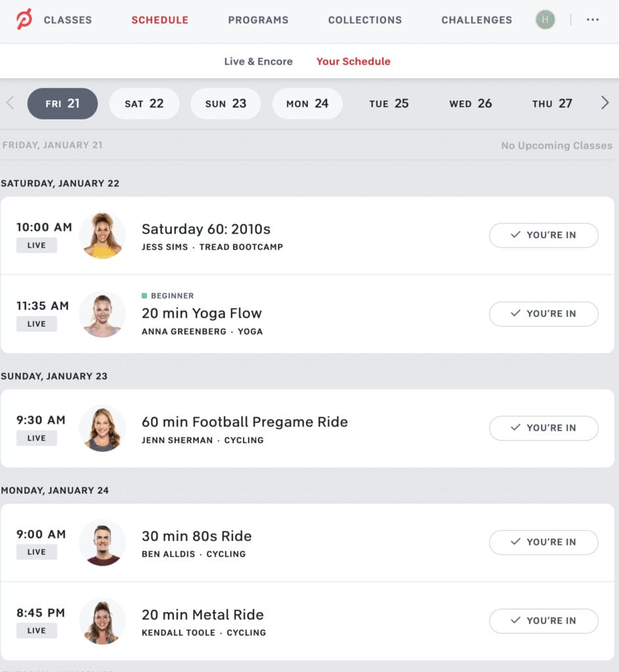The image size is (619, 672).
Task: Click Ben Alldis instructor photo
Action: coord(102,542)
